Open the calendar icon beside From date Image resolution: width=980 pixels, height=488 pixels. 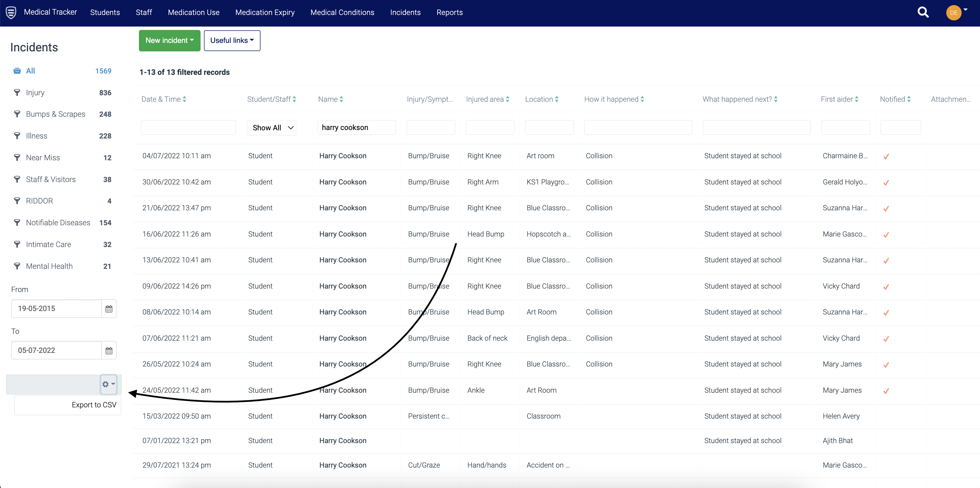click(109, 309)
